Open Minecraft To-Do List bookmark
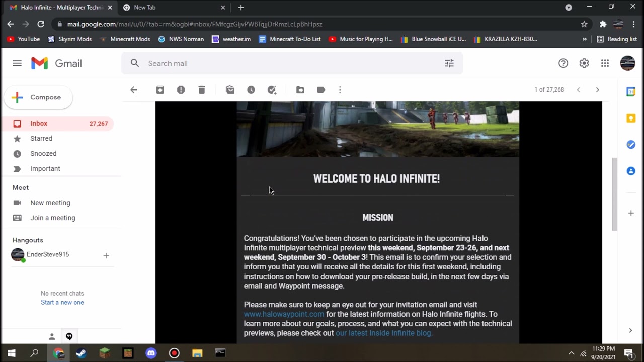This screenshot has height=362, width=644. pos(289,39)
